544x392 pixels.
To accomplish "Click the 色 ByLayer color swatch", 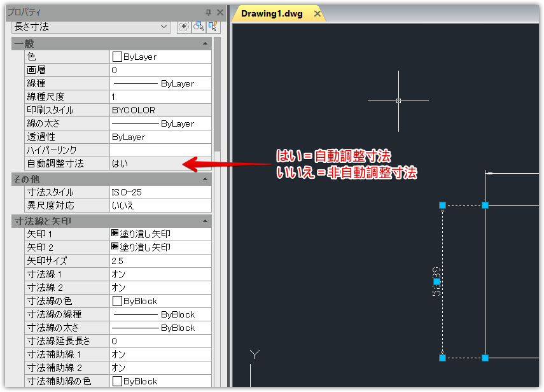I will tap(117, 57).
